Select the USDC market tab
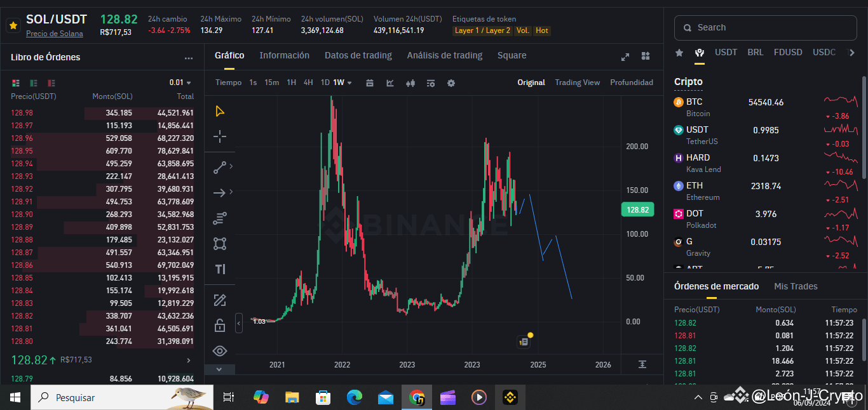Screen dimensions: 868x410 [824, 52]
